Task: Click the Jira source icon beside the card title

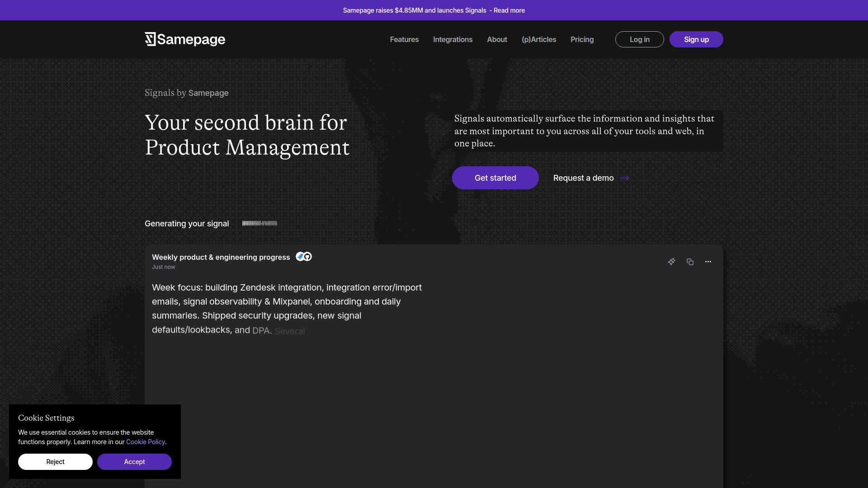Action: click(x=300, y=257)
